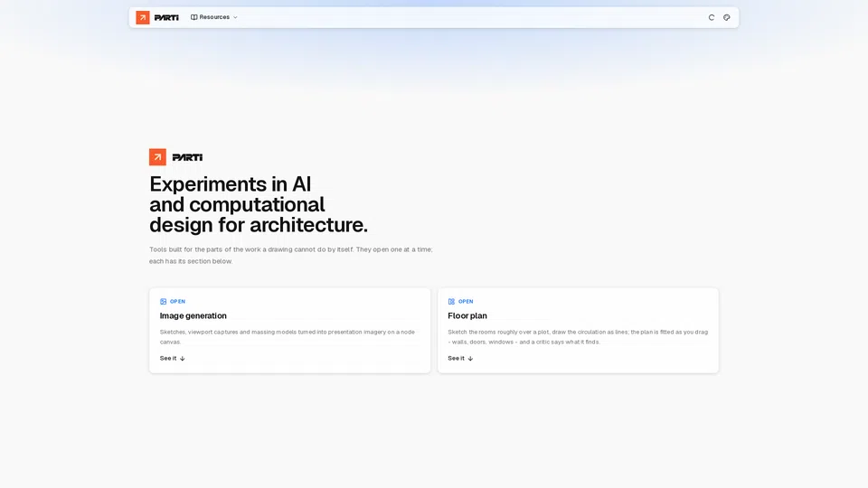
Task: Click the 'Sketches, viewport captures' description
Action: tap(288, 337)
